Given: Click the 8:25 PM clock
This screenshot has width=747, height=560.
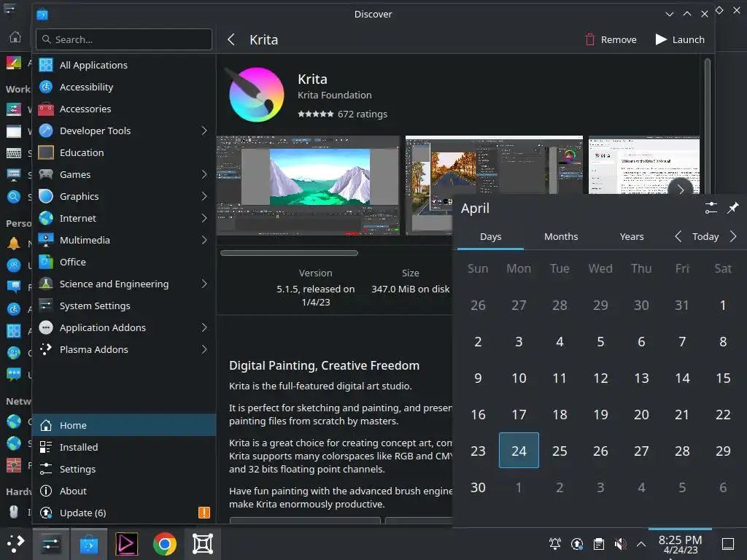Looking at the screenshot, I should tap(681, 544).
